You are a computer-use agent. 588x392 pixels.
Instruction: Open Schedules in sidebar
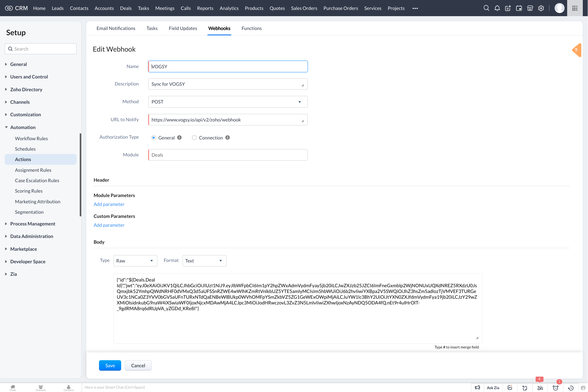pyautogui.click(x=25, y=149)
